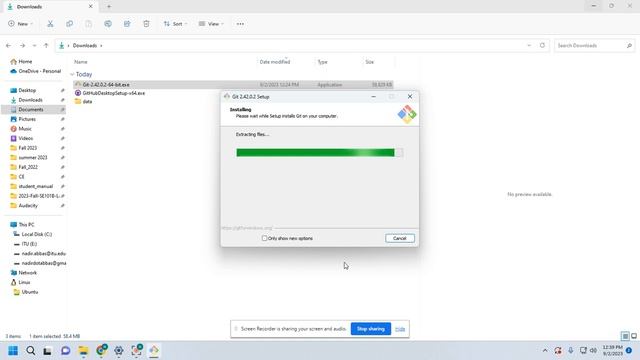This screenshot has height=360, width=640.
Task: Cancel the Git setup installation
Action: point(400,238)
